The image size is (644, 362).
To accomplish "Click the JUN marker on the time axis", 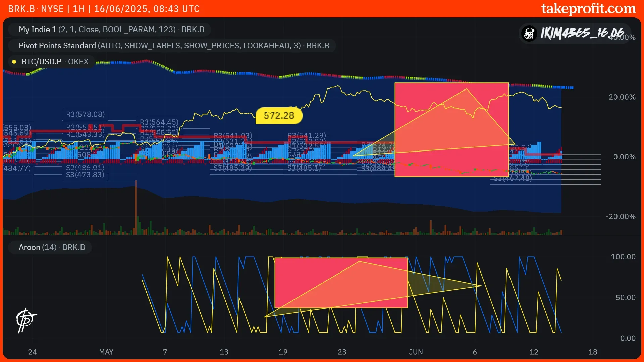I will 416,352.
